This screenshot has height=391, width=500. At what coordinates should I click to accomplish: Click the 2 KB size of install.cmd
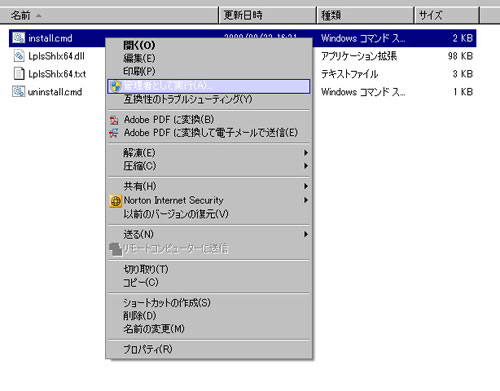click(x=463, y=38)
